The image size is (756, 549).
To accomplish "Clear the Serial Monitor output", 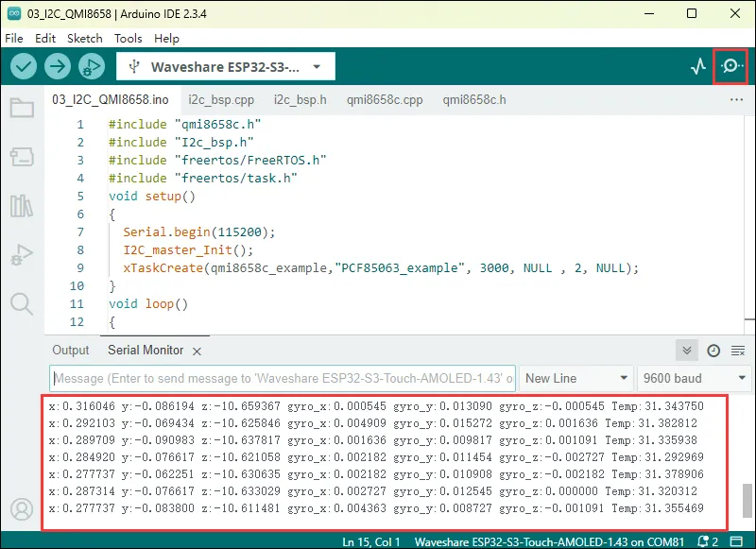I will pos(738,351).
